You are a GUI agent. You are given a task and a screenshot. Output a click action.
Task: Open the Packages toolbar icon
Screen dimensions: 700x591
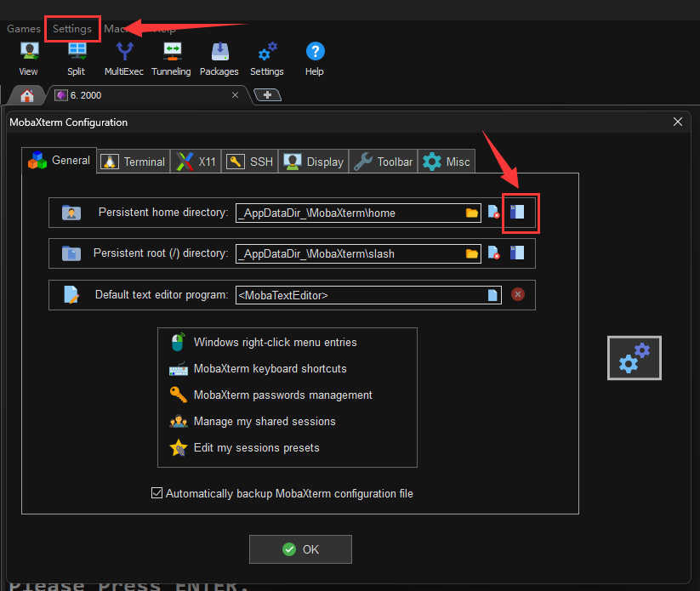coord(219,58)
